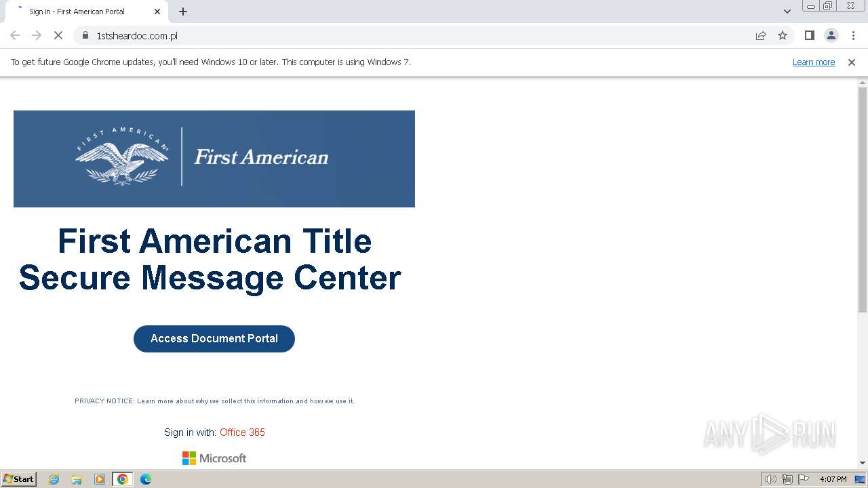This screenshot has height=488, width=868.
Task: Select the Sign in - First American Portal tab
Action: click(x=85, y=12)
